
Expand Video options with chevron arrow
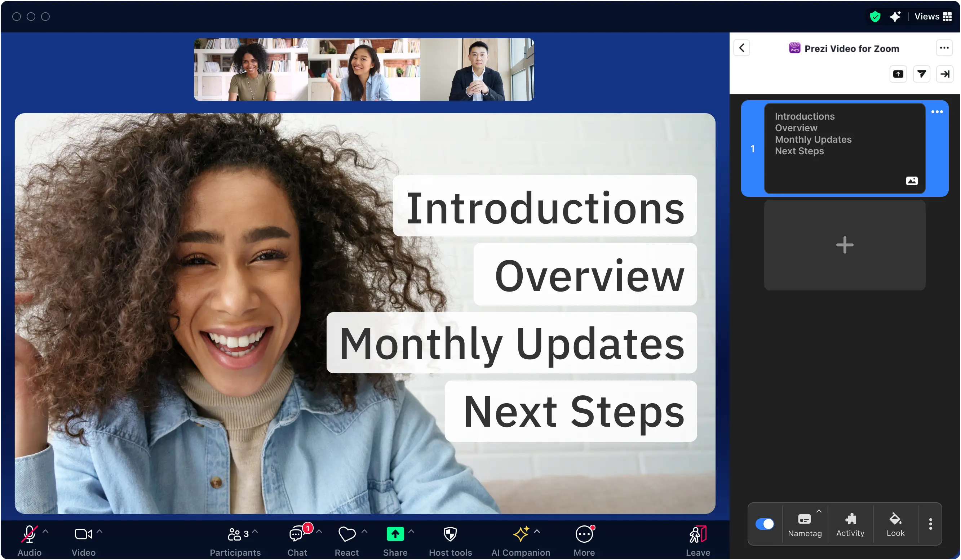coord(99,531)
